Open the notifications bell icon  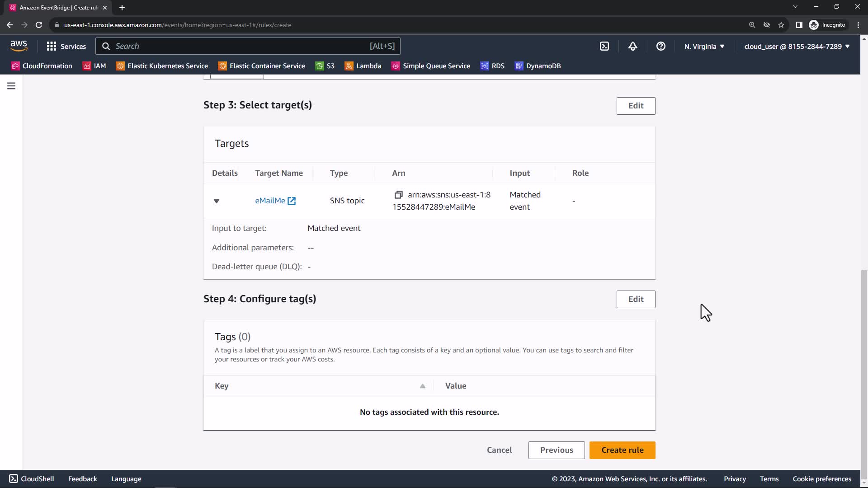632,47
